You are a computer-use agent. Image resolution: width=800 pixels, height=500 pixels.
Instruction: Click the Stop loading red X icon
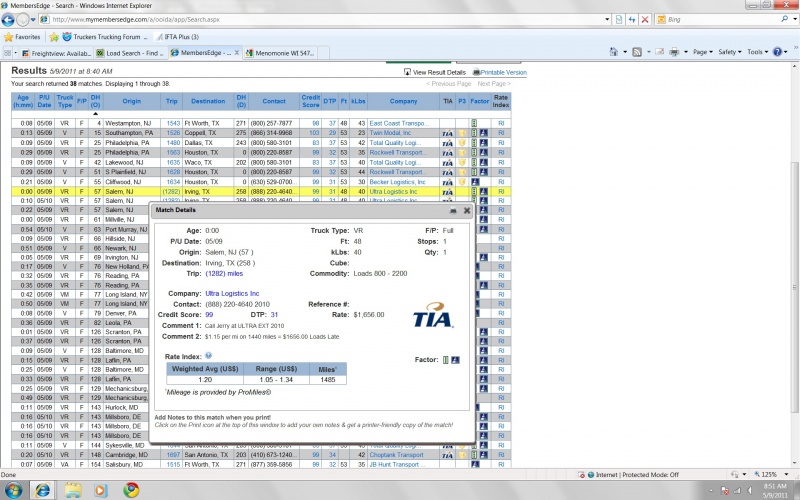point(645,19)
